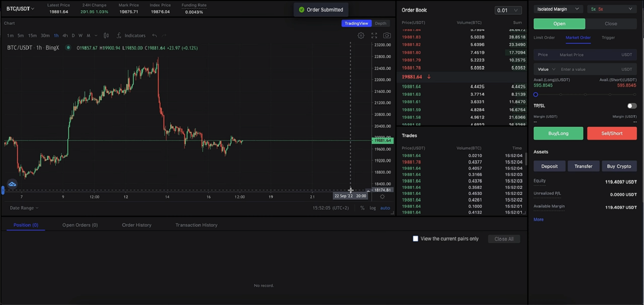The width and height of the screenshot is (644, 305).
Task: Open the Transfer button under Assets
Action: point(583,166)
